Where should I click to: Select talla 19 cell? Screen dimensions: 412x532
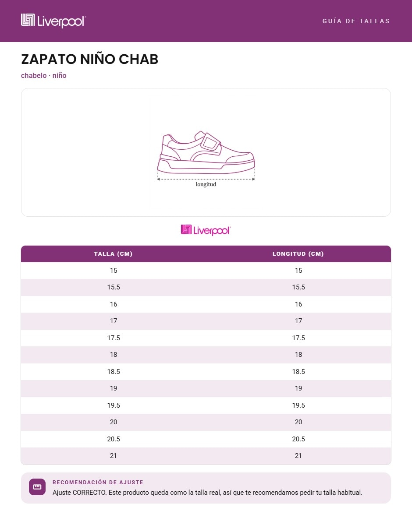(114, 388)
